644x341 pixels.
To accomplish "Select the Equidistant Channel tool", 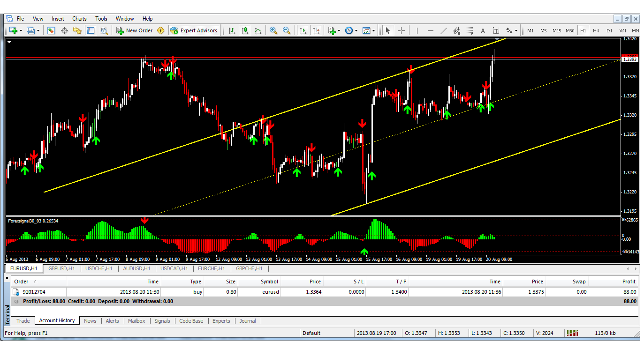I will pyautogui.click(x=457, y=30).
